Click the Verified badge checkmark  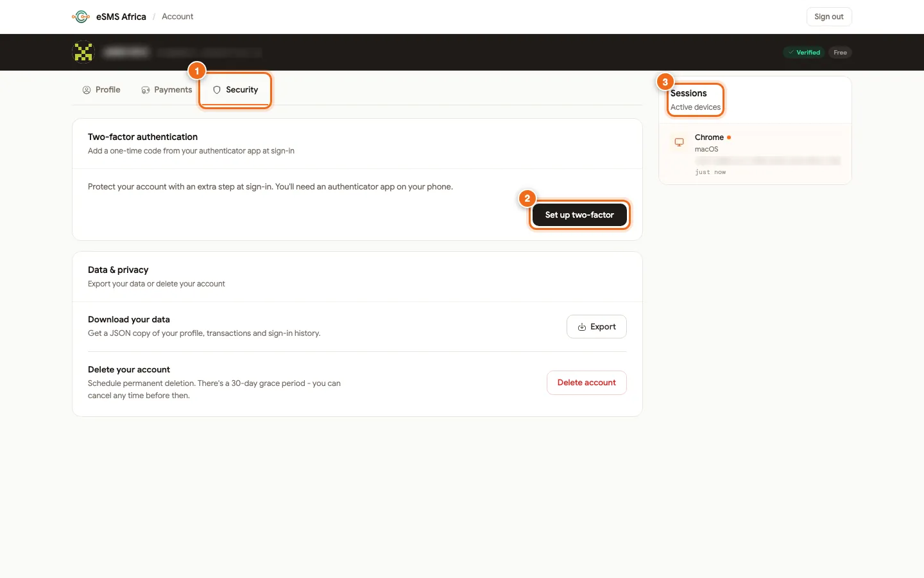coord(791,53)
